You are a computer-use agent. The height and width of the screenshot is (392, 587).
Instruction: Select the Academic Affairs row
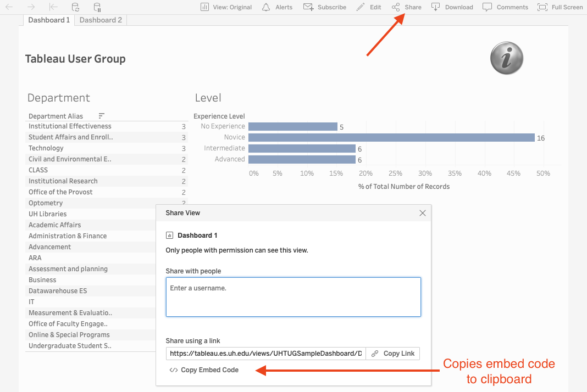91,225
